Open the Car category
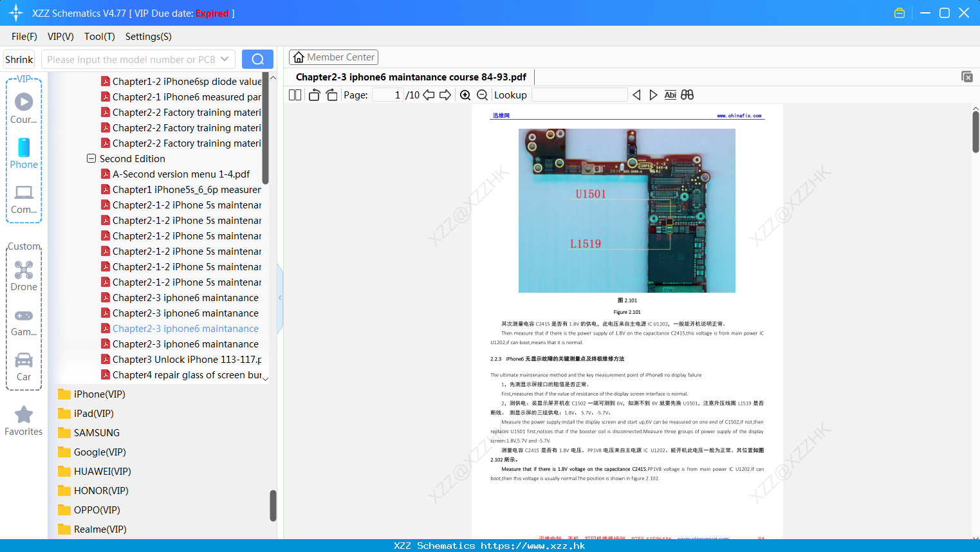 tap(24, 367)
